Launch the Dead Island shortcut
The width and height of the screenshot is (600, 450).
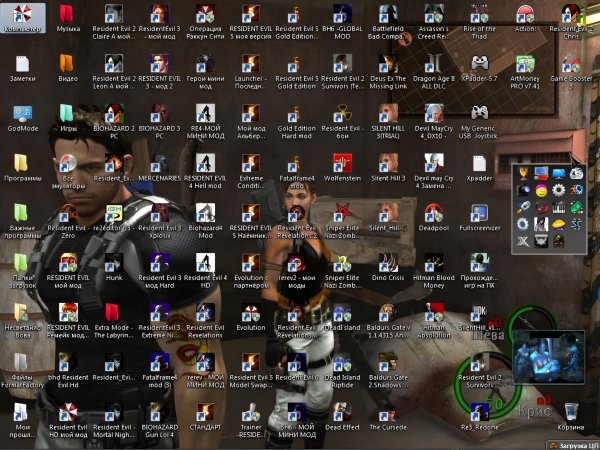click(x=342, y=317)
